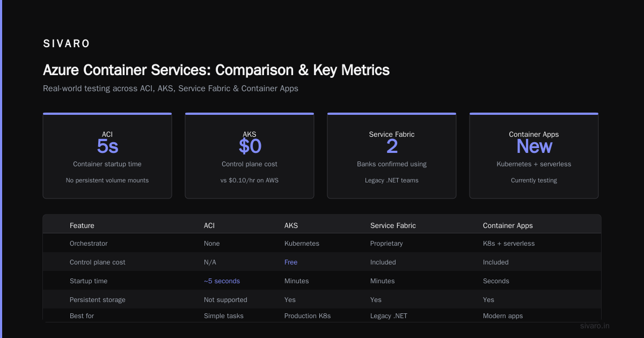Select the AKS $0 metric card
Image resolution: width=644 pixels, height=338 pixels.
pos(250,156)
